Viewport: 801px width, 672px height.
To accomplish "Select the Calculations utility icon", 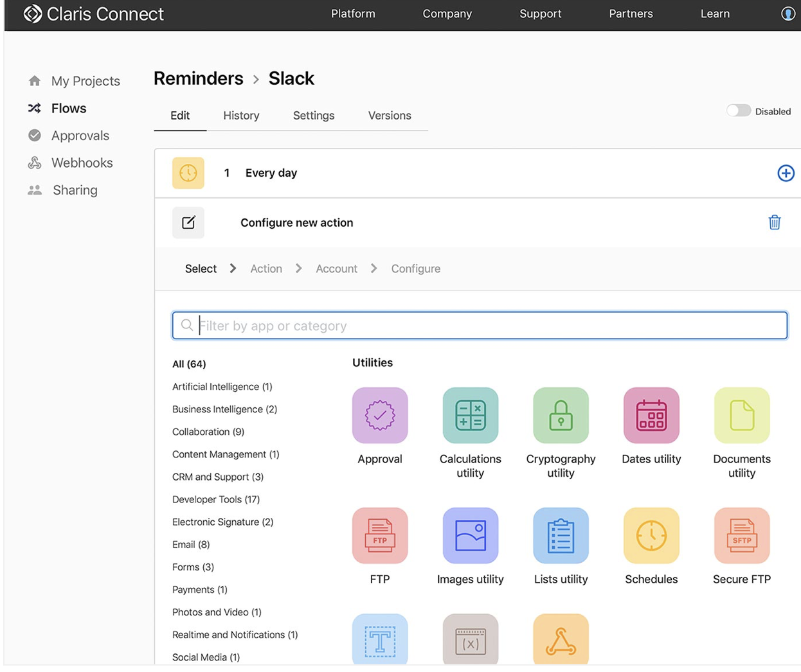I will point(470,416).
